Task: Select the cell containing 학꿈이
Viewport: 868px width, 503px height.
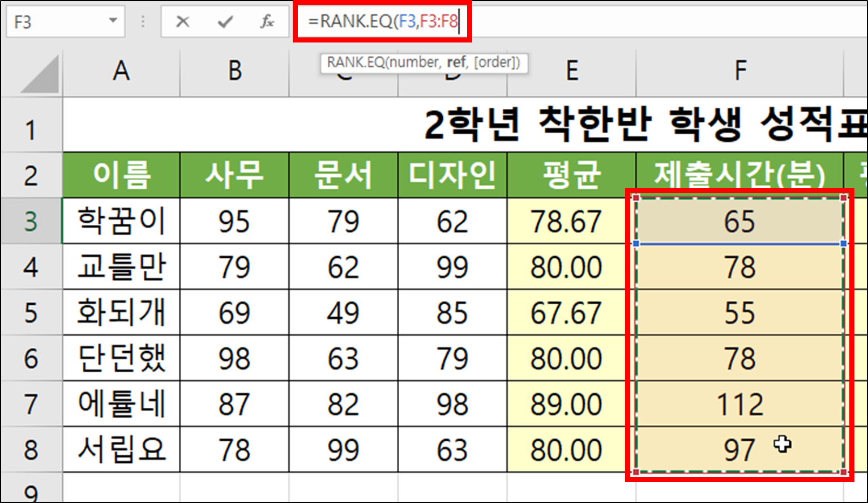Action: tap(121, 221)
